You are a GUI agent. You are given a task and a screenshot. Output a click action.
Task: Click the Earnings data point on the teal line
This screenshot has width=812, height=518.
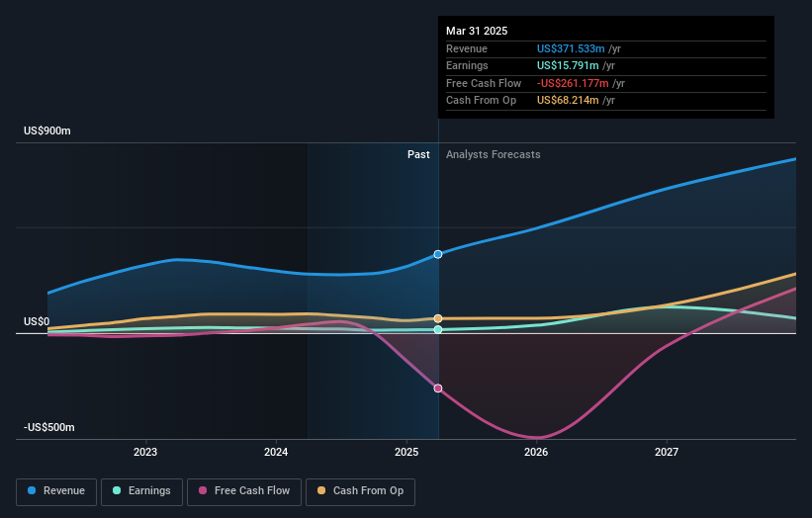pyautogui.click(x=438, y=329)
